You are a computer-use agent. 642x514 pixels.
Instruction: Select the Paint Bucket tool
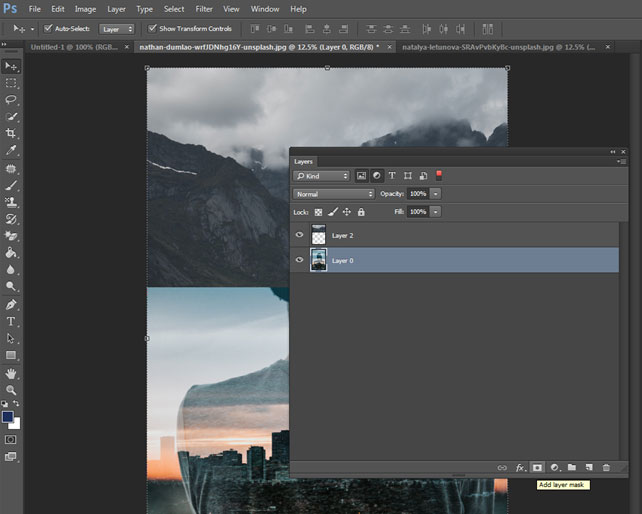point(11,253)
